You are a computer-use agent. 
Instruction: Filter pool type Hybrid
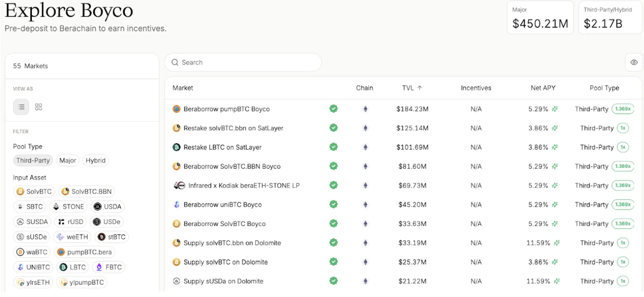point(95,160)
